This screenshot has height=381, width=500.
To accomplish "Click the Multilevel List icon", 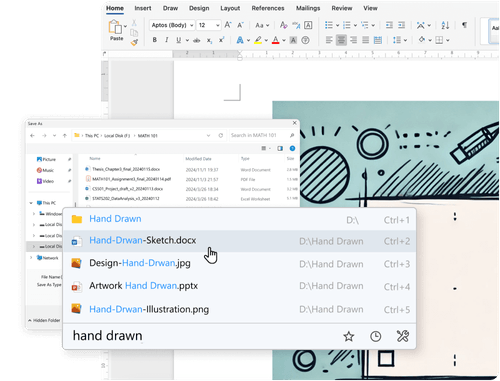I will pyautogui.click(x=365, y=25).
